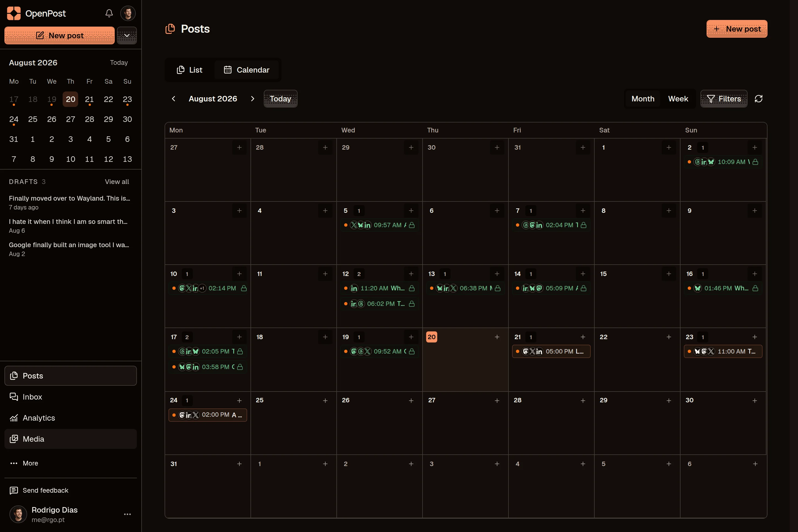The height and width of the screenshot is (532, 798).
Task: Go to next month arrow
Action: [252, 99]
